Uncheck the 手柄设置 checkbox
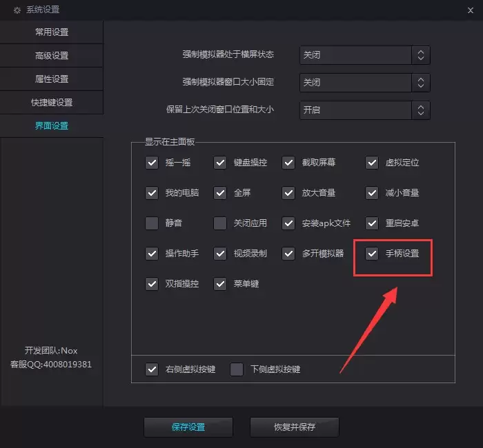 click(373, 254)
